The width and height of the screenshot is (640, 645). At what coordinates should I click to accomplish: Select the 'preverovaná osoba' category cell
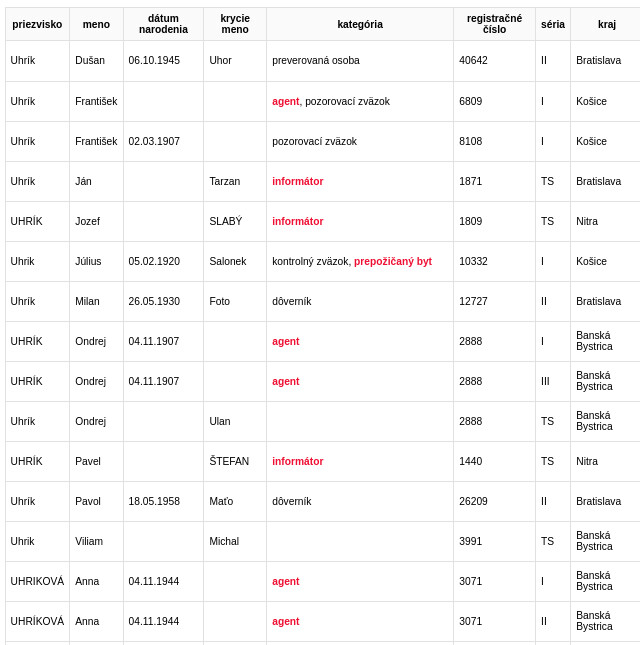pos(316,60)
